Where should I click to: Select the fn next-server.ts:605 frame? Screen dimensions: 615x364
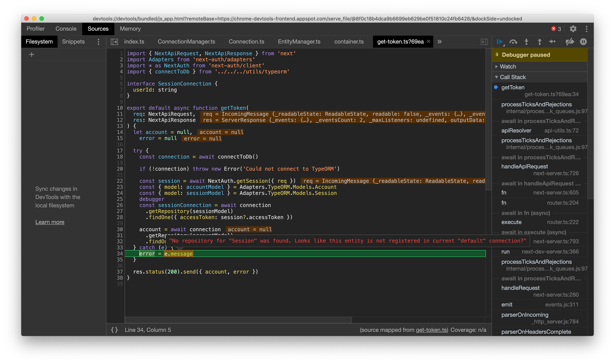click(x=540, y=193)
